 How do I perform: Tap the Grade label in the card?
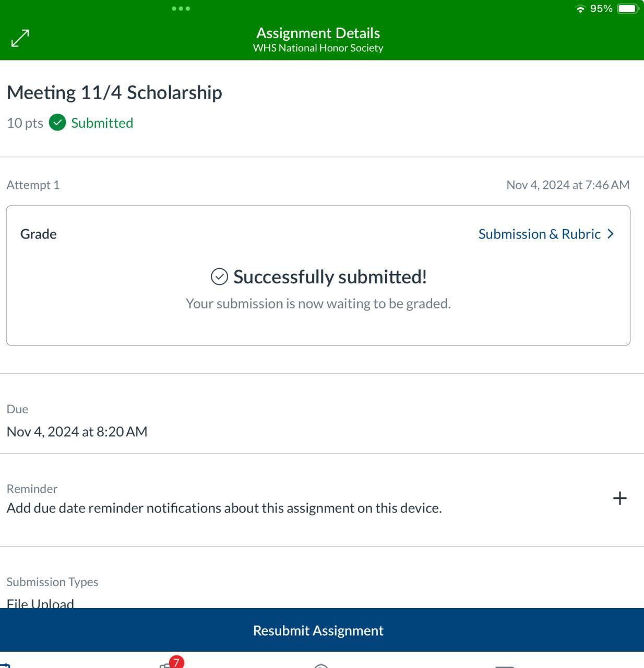coord(38,234)
